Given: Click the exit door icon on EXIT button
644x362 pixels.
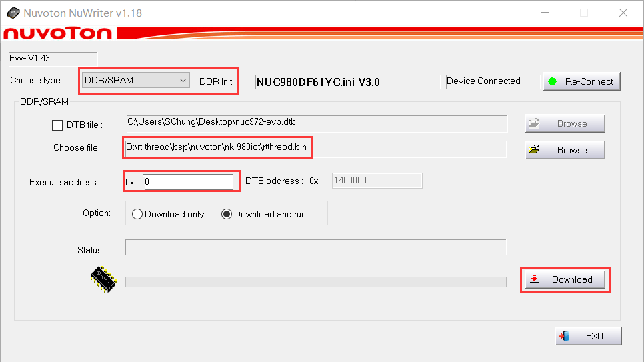Looking at the screenshot, I should click(564, 336).
